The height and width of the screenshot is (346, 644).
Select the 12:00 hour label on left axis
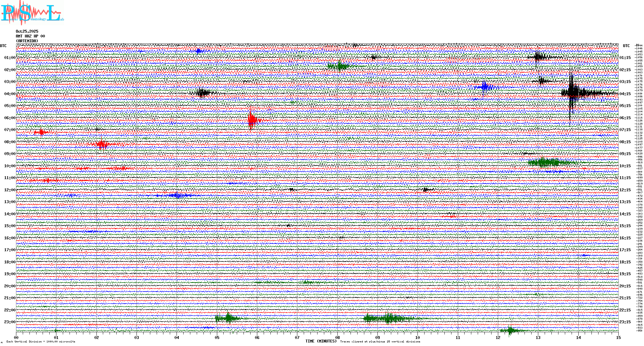[x=10, y=190]
